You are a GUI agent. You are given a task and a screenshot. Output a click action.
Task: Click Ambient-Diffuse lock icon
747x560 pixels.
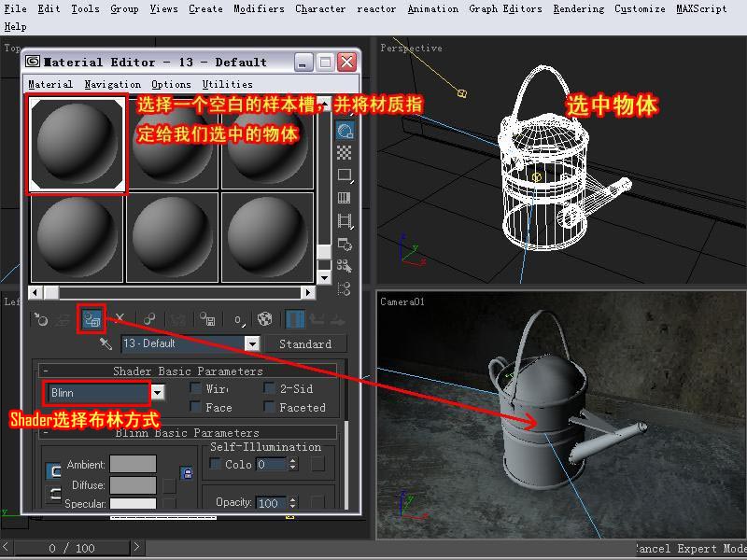[187, 473]
